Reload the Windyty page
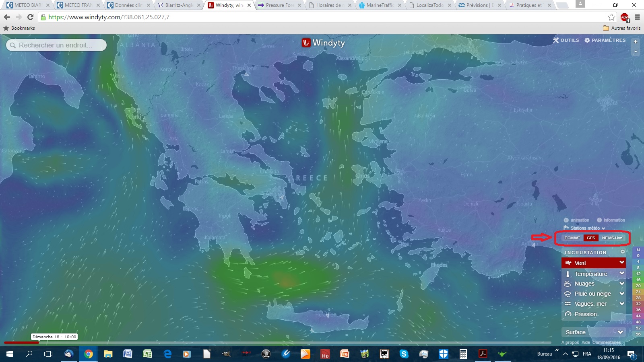Image resolution: width=644 pixels, height=362 pixels. pos(30,17)
